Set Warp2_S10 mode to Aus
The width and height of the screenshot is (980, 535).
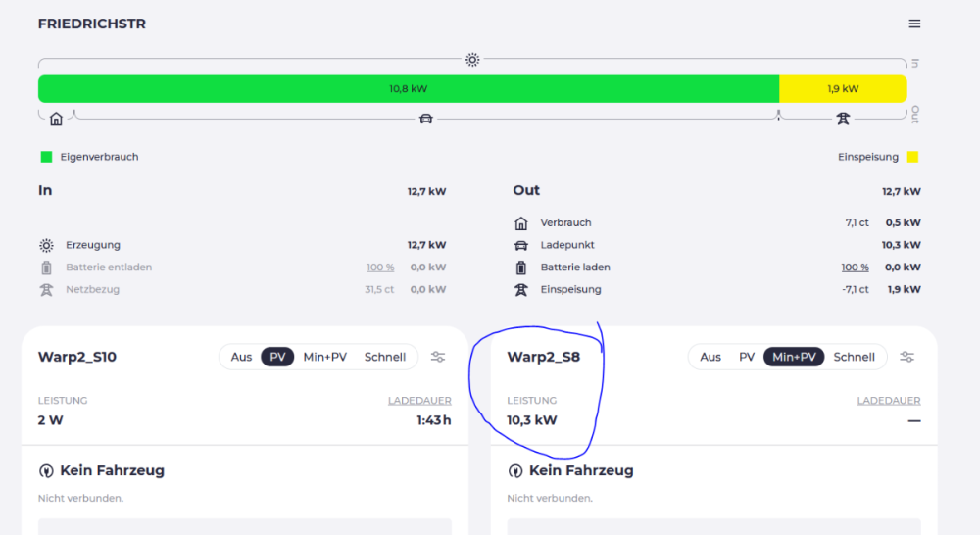click(x=241, y=357)
